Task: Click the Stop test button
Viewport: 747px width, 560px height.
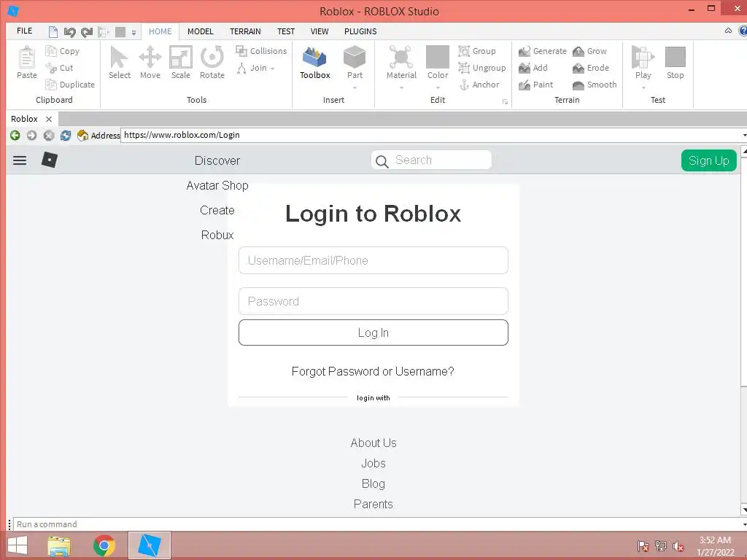Action: coord(675,63)
